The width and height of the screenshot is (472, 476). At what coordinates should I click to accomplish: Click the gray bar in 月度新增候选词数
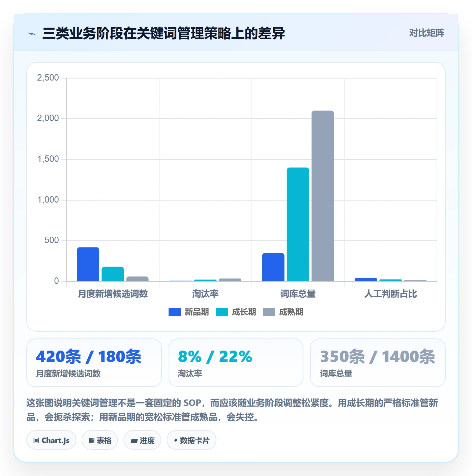point(138,279)
